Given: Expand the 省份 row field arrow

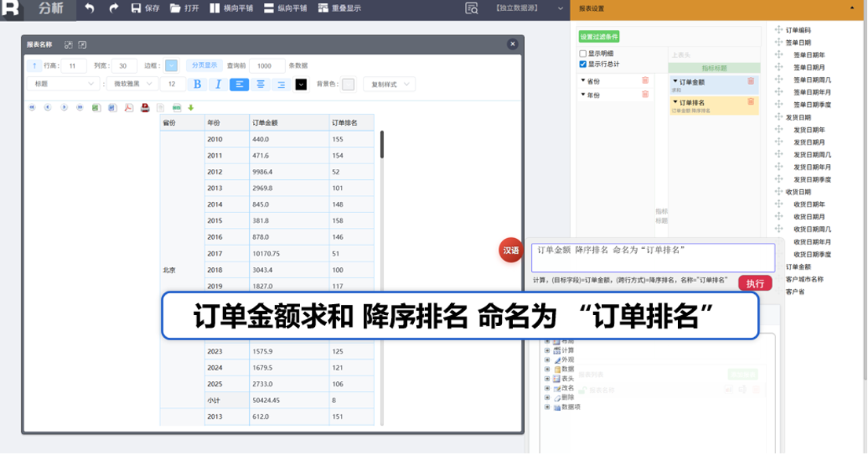Looking at the screenshot, I should [x=583, y=81].
